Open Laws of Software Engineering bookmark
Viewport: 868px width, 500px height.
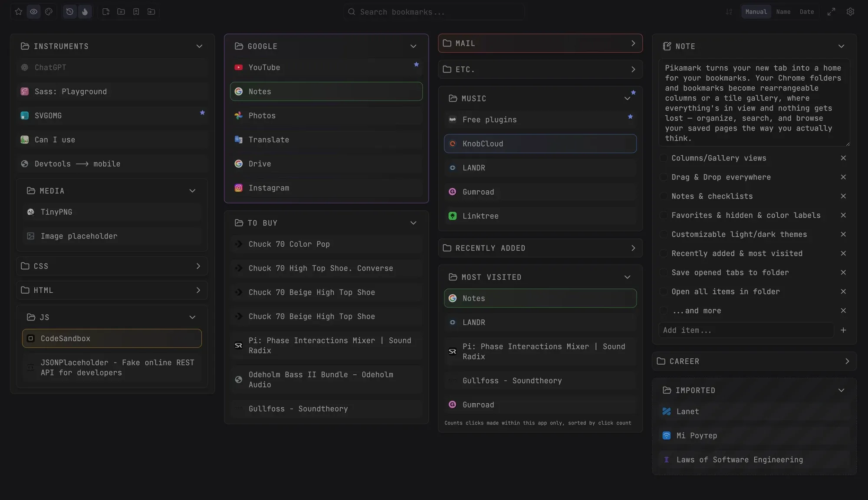click(x=754, y=460)
